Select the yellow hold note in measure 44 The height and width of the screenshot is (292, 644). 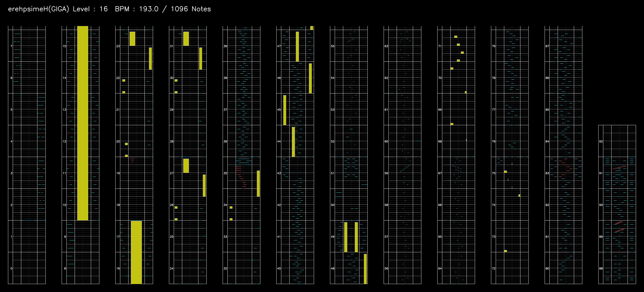(293, 142)
